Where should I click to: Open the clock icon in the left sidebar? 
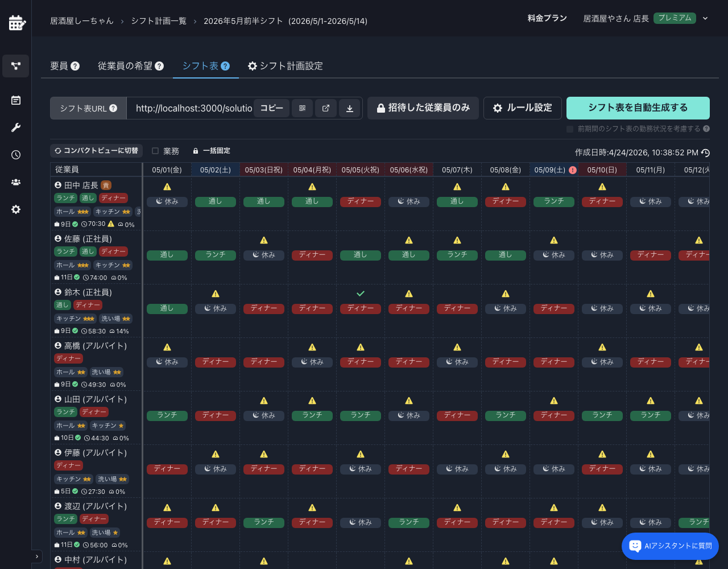point(16,155)
